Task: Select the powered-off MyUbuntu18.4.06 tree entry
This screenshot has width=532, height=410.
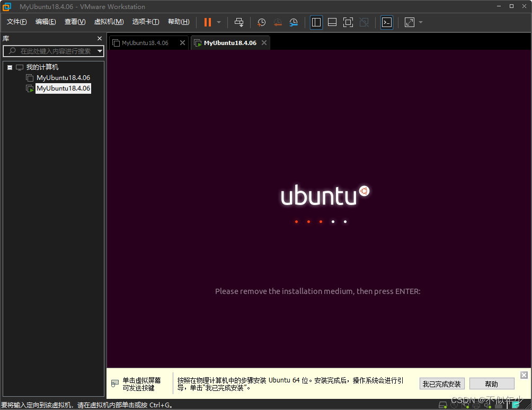Action: 63,78
